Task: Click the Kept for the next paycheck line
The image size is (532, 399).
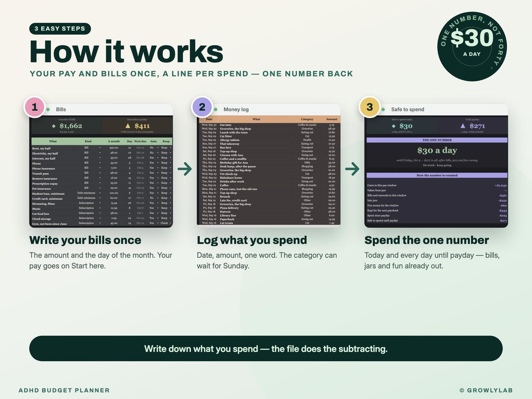Action: click(436, 210)
